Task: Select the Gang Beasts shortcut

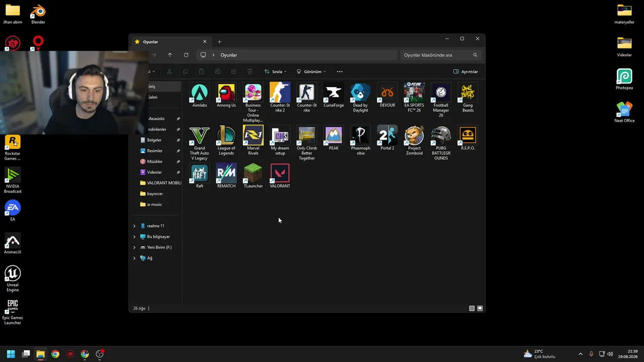Action: pyautogui.click(x=468, y=98)
